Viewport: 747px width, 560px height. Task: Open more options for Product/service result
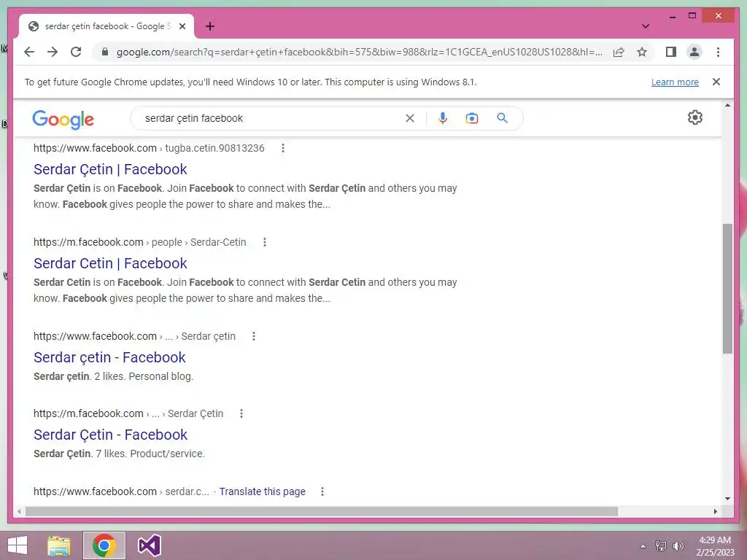241,413
